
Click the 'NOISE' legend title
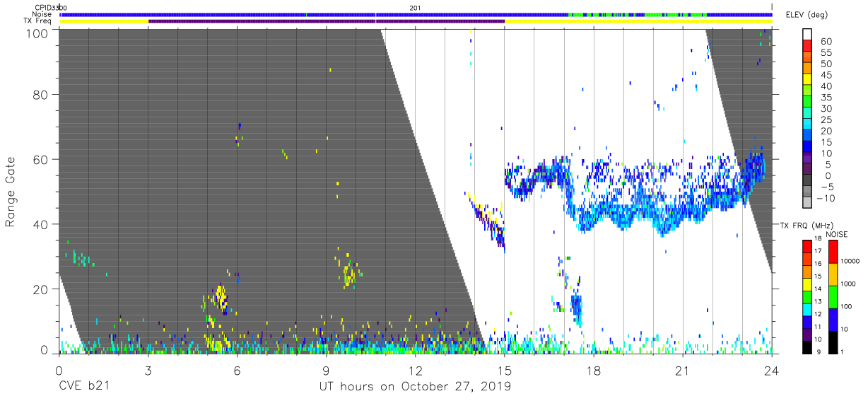pyautogui.click(x=838, y=233)
